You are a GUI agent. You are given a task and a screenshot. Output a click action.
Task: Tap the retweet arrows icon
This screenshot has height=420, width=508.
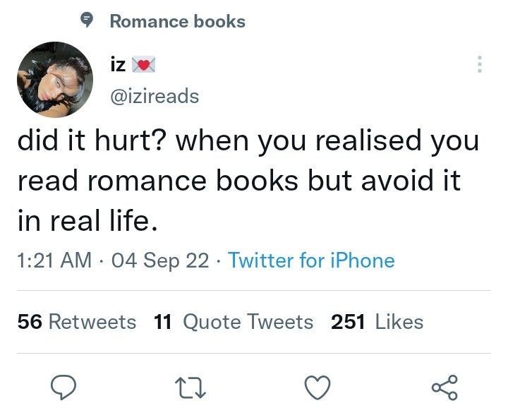(190, 388)
